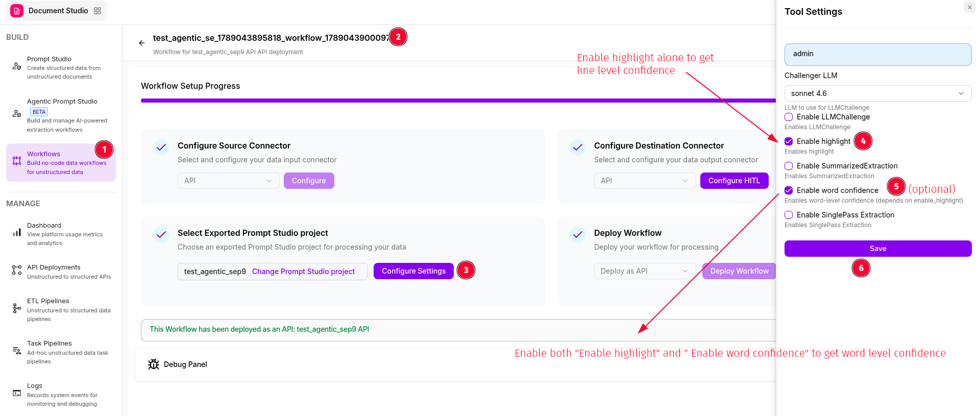The image size is (980, 416).
Task: Open Prompt Studio from the sidebar
Action: coord(61,67)
